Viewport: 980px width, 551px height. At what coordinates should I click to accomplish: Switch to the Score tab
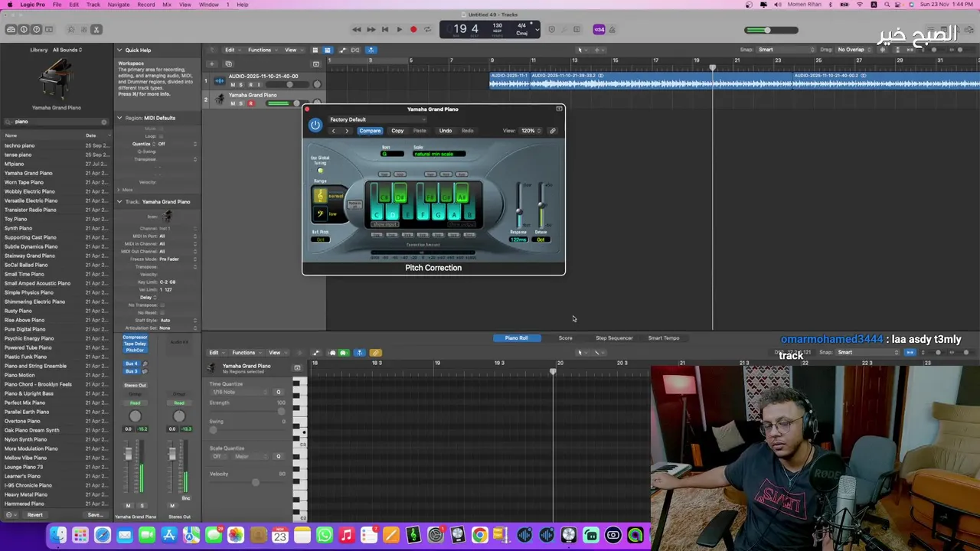[x=565, y=337]
